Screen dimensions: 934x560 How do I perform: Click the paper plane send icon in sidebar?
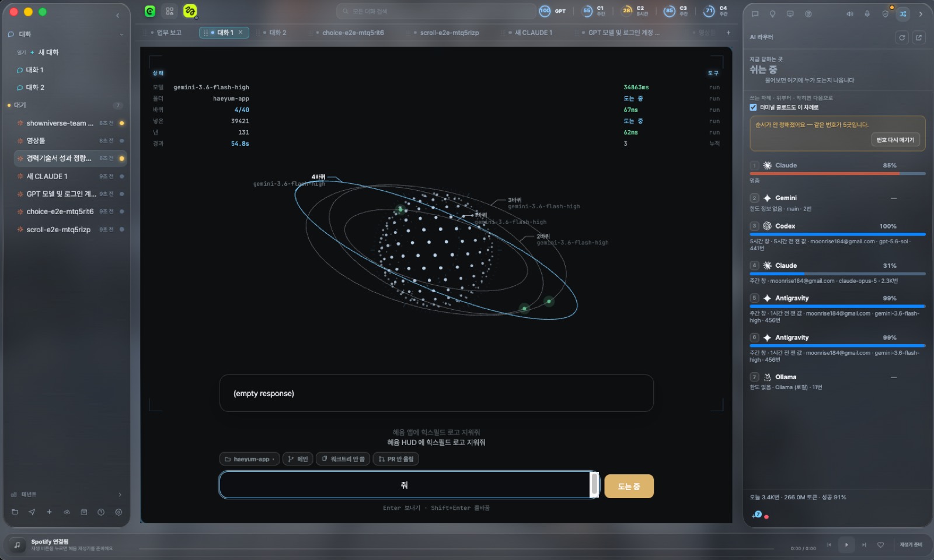(32, 512)
